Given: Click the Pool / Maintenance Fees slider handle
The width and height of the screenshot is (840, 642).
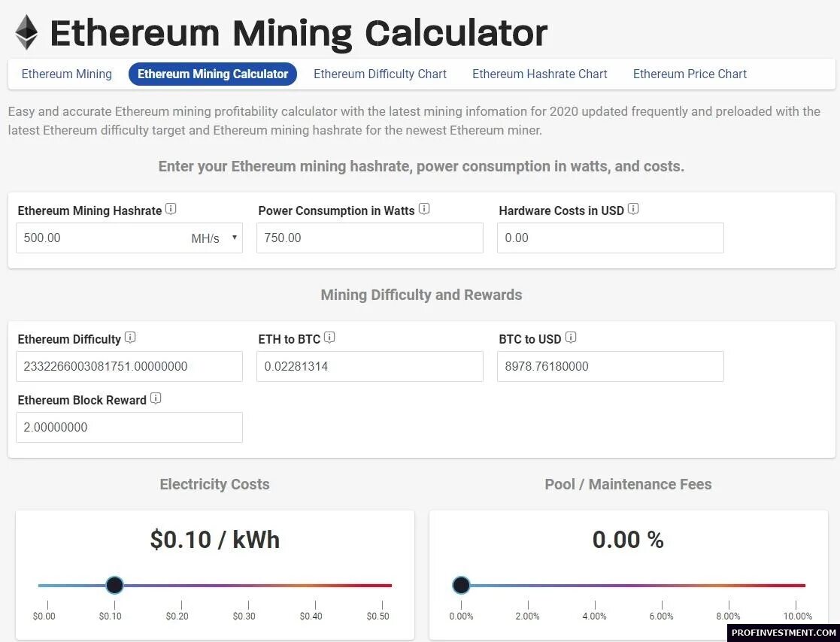Looking at the screenshot, I should click(461, 586).
